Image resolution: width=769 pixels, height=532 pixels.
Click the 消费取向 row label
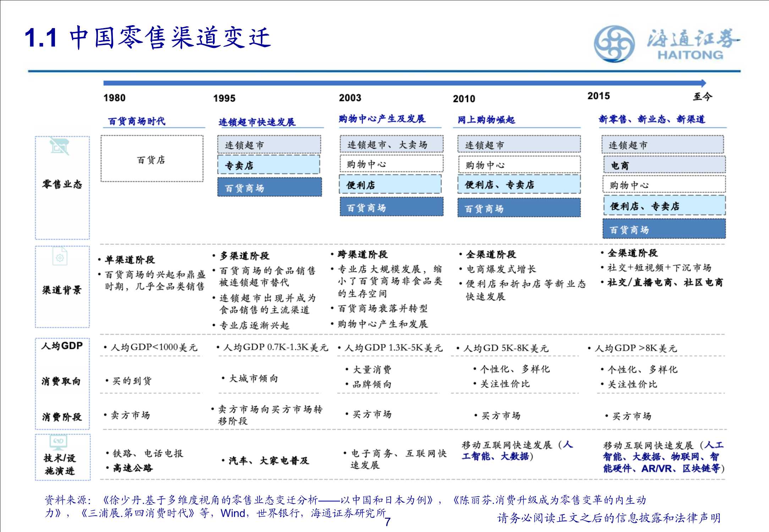pos(61,381)
